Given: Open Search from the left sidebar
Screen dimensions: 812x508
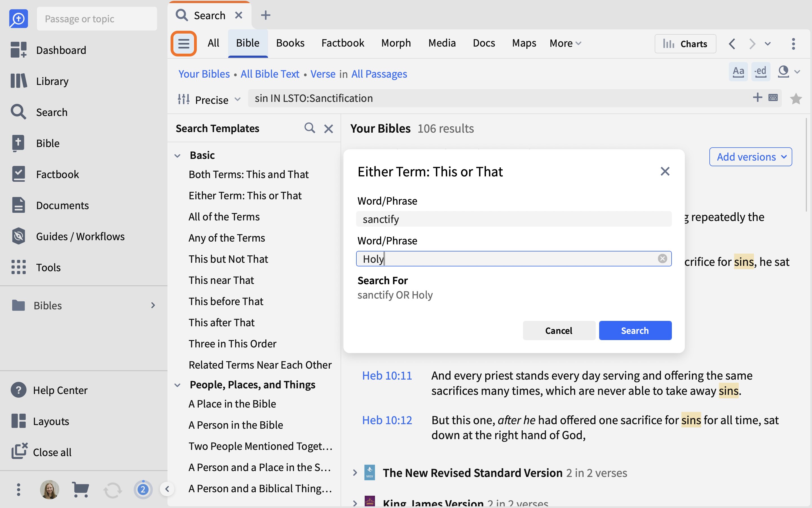Looking at the screenshot, I should [x=52, y=112].
